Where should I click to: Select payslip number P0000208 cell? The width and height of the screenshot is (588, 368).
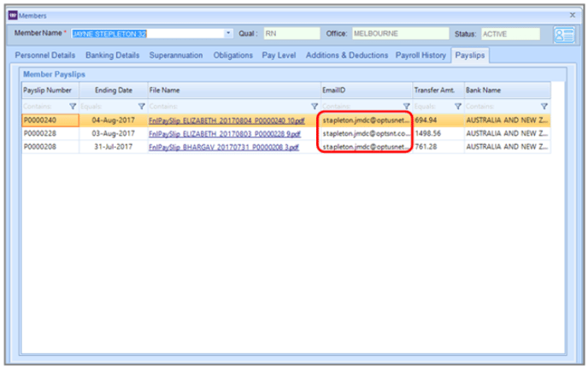[x=50, y=147]
